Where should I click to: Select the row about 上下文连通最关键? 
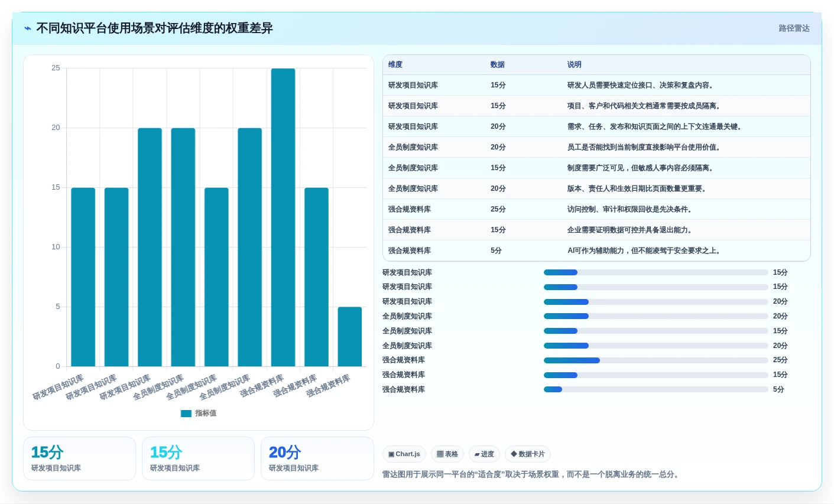click(596, 126)
